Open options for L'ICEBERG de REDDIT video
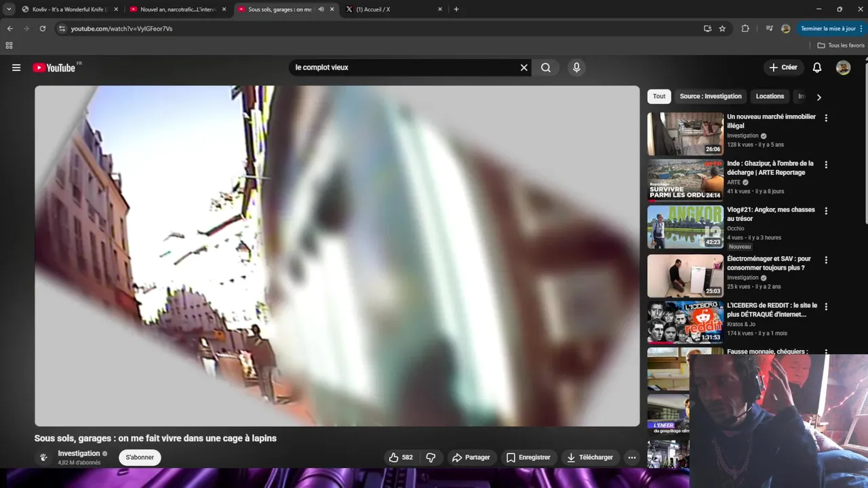The image size is (868, 488). pos(826,307)
